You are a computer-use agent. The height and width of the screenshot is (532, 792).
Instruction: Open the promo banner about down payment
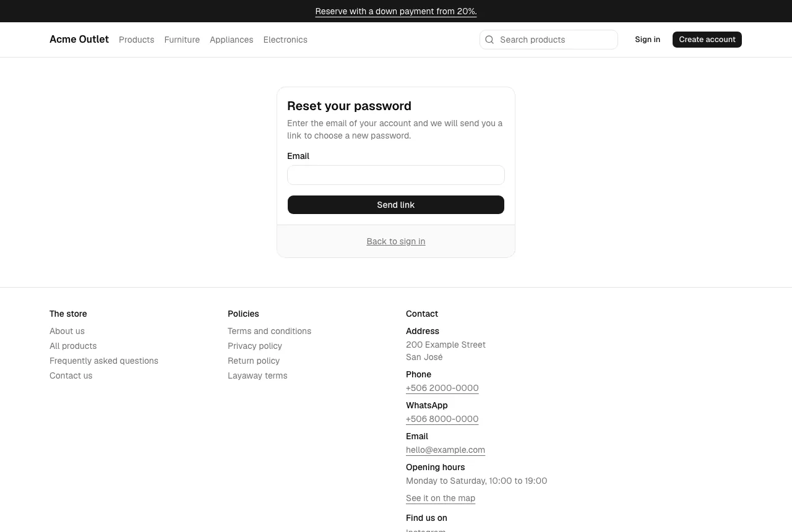point(396,11)
